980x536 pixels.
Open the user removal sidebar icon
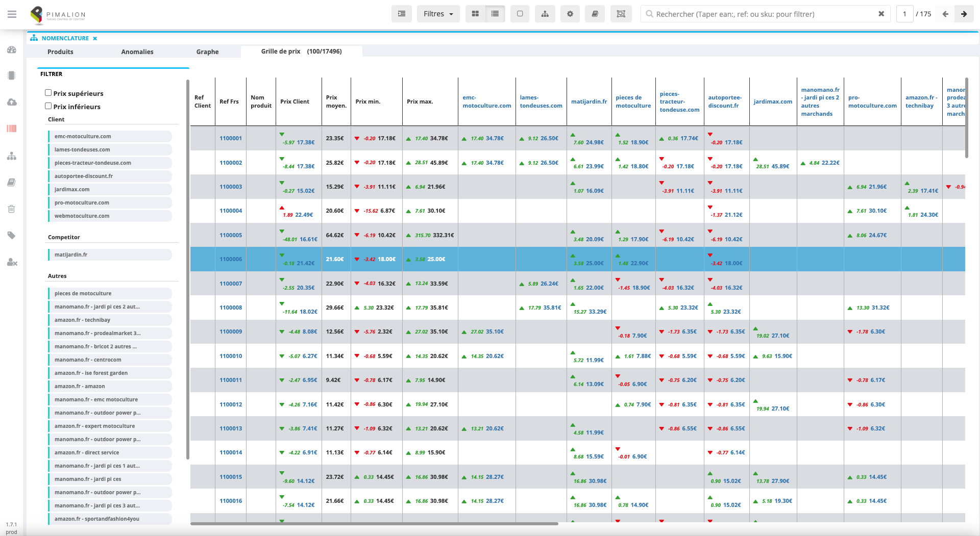click(12, 262)
